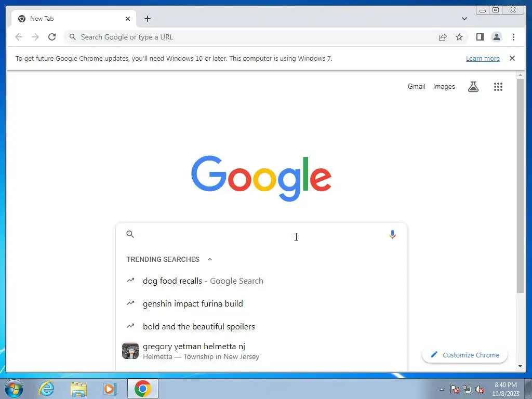532x399 pixels.
Task: Open Search Labs flask icon
Action: [473, 87]
